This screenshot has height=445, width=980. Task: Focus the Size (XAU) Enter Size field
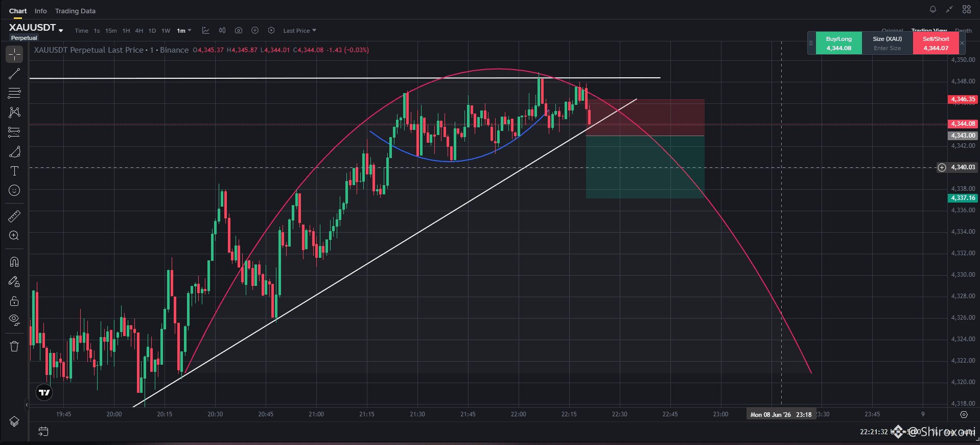coord(888,48)
